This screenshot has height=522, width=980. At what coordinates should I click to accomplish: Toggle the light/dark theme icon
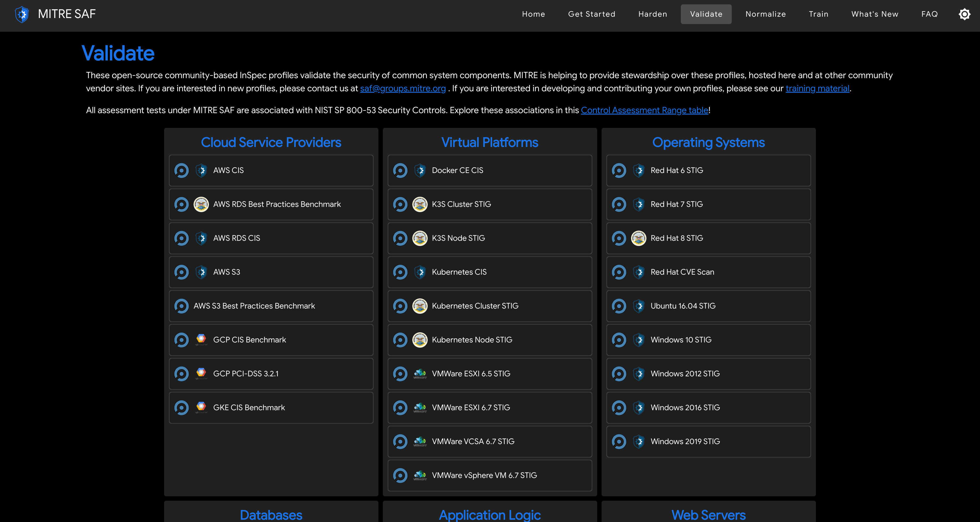964,14
